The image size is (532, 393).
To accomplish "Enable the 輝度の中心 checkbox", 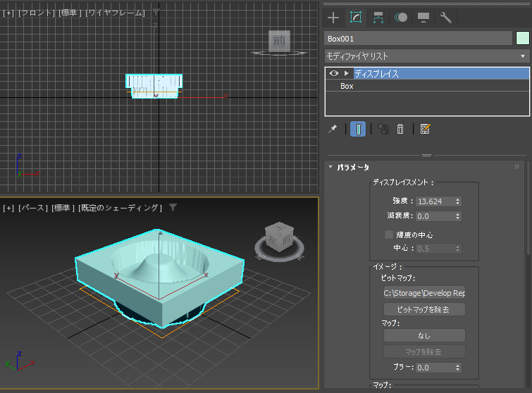I will pyautogui.click(x=389, y=235).
